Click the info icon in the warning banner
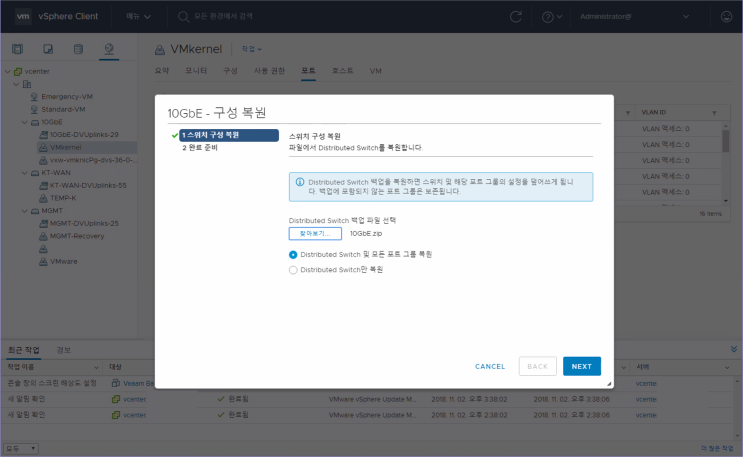The image size is (743, 457). click(x=300, y=182)
